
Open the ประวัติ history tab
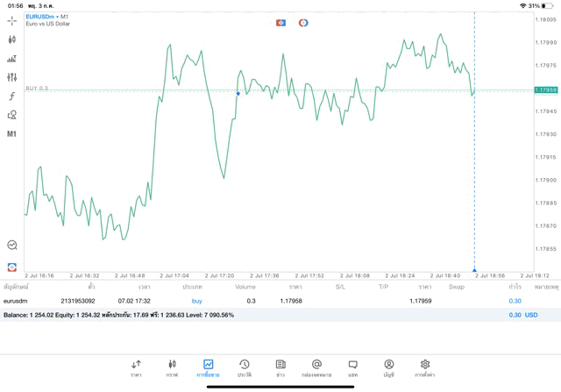pos(244,367)
